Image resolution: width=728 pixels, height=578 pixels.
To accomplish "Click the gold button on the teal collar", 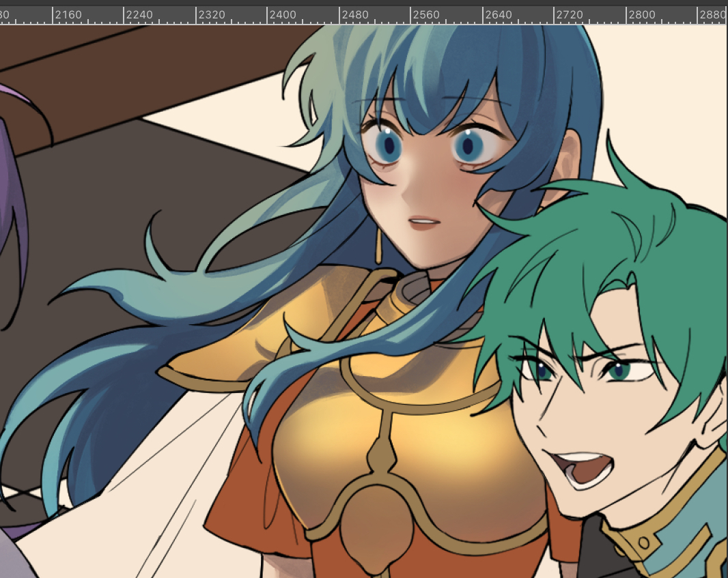I will pos(643,543).
